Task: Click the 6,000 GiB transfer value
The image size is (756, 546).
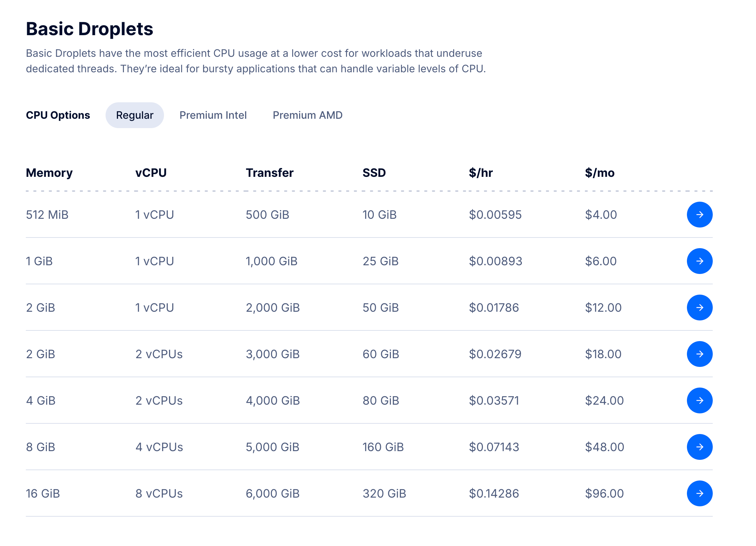Action: [273, 494]
